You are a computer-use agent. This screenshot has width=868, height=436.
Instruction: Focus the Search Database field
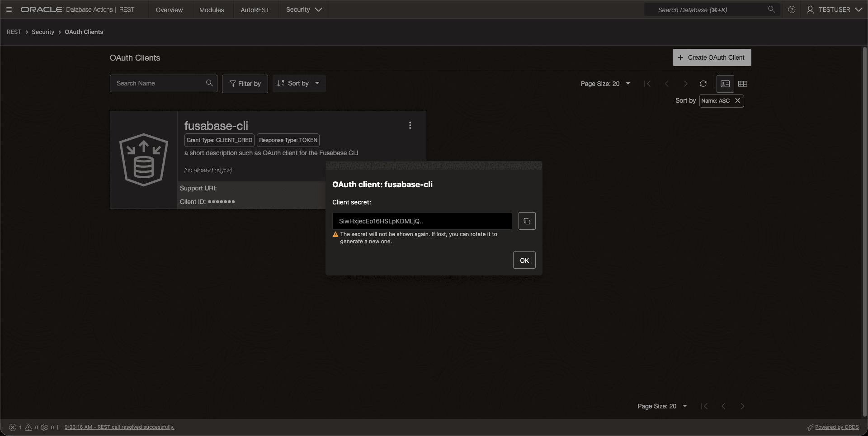[712, 9]
